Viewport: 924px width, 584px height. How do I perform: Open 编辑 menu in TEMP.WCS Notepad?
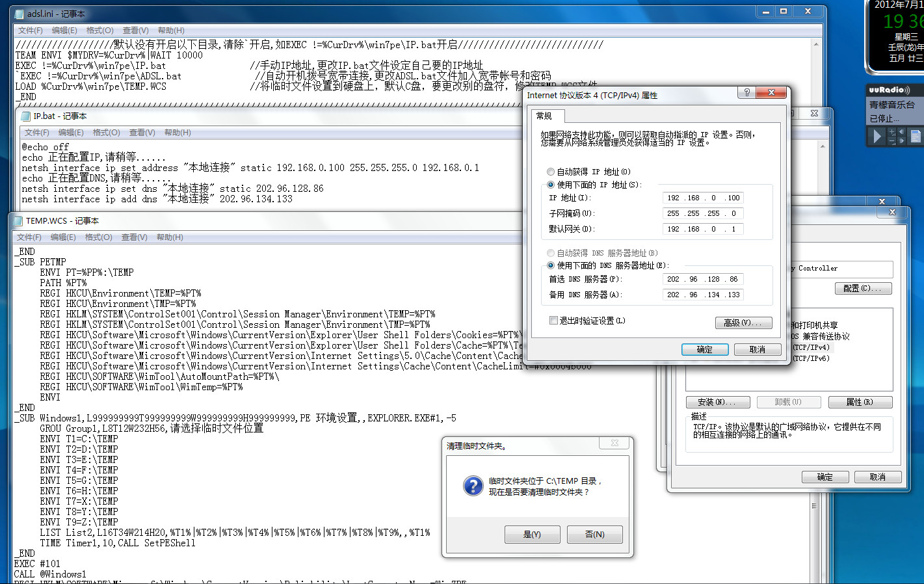tap(63, 237)
